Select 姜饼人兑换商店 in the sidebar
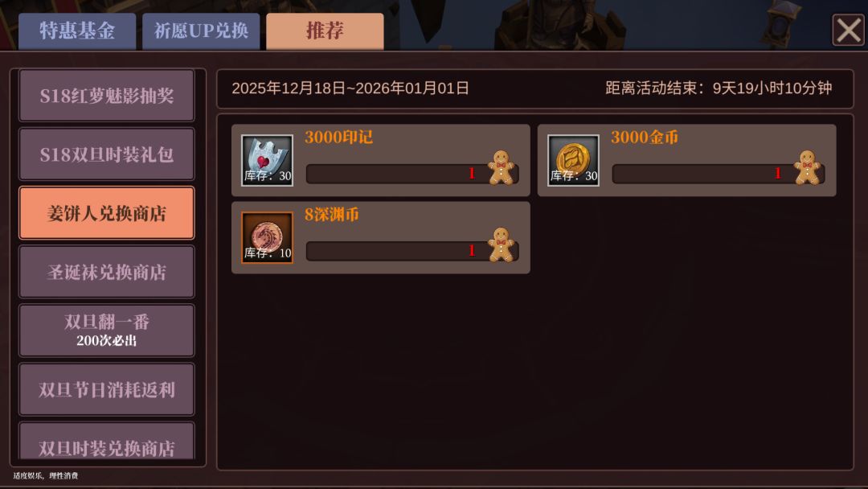The width and height of the screenshot is (868, 489). 107,212
